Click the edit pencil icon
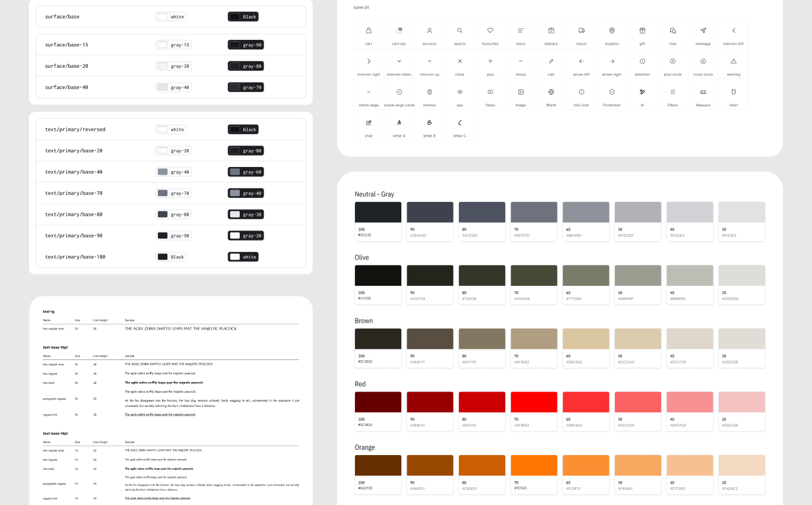 coord(551,61)
